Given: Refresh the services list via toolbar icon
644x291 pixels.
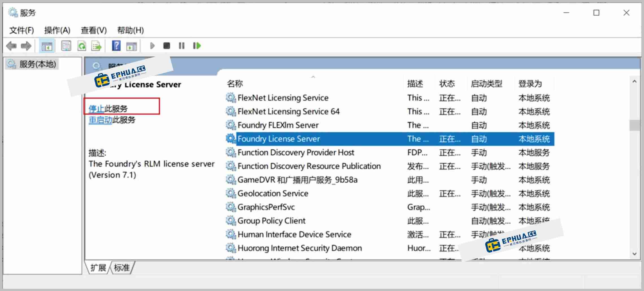Looking at the screenshot, I should coord(81,46).
